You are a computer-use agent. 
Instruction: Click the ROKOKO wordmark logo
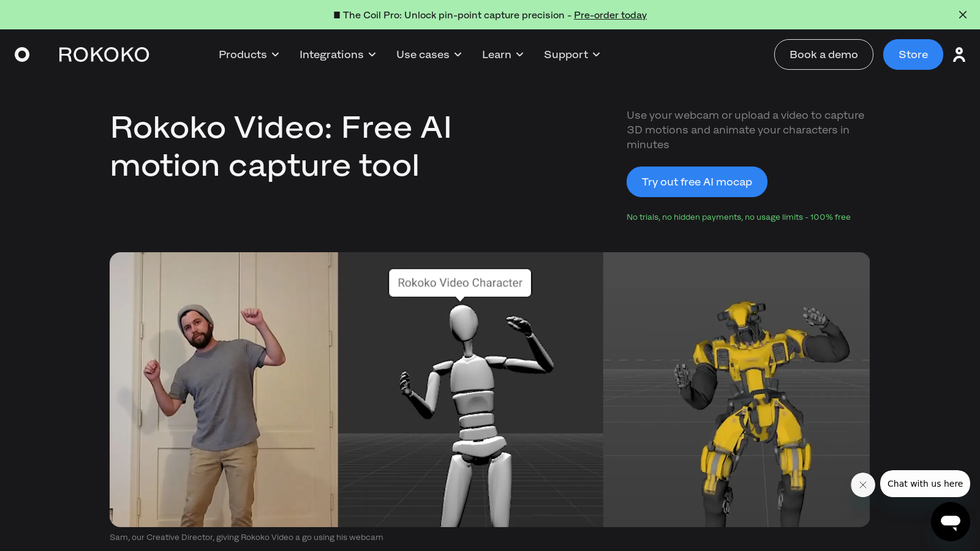104,54
